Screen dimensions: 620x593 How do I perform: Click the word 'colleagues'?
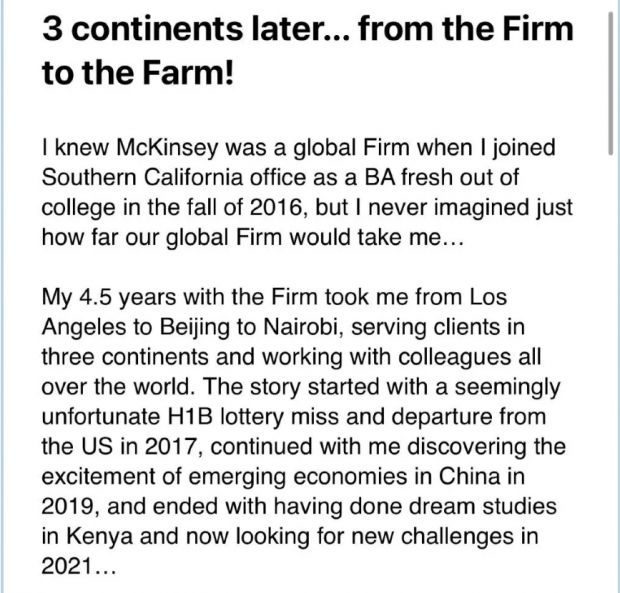pos(454,357)
